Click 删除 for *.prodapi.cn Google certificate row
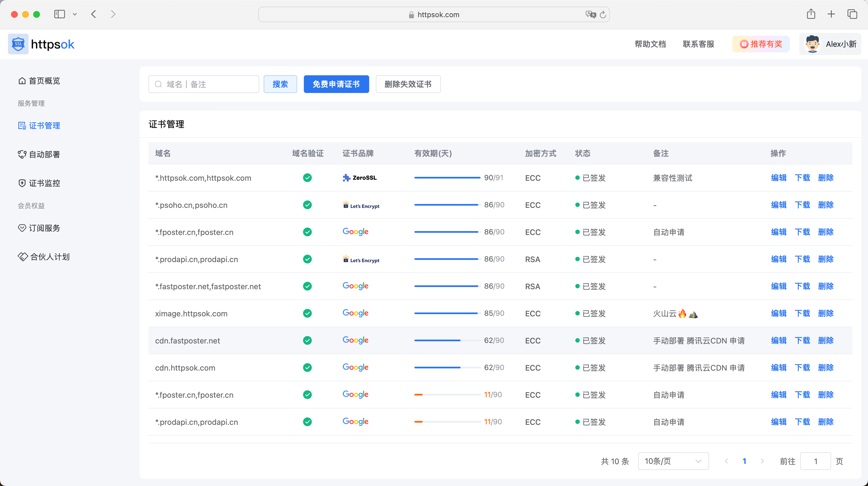 coord(826,422)
